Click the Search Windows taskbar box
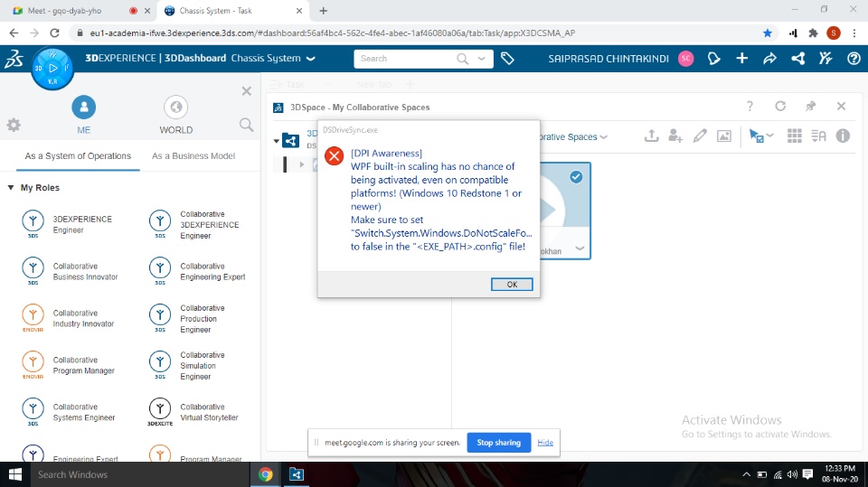The height and width of the screenshot is (487, 868). click(x=139, y=474)
